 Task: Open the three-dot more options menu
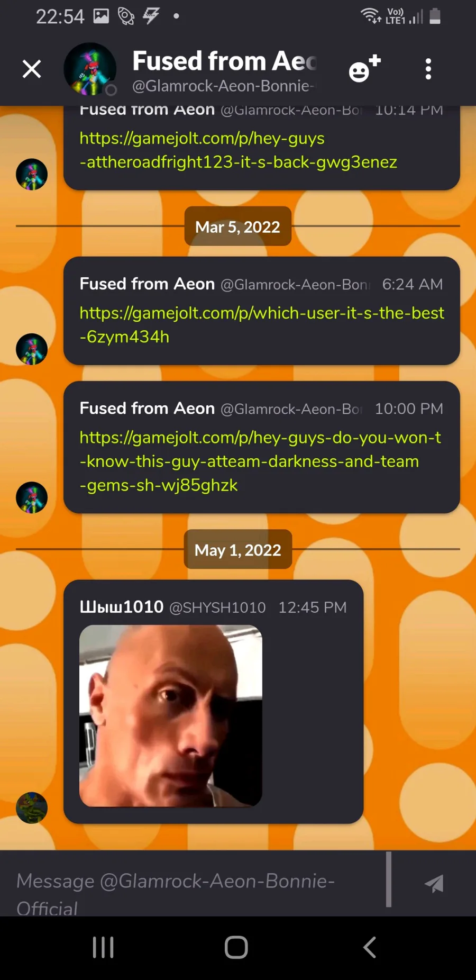[x=428, y=69]
